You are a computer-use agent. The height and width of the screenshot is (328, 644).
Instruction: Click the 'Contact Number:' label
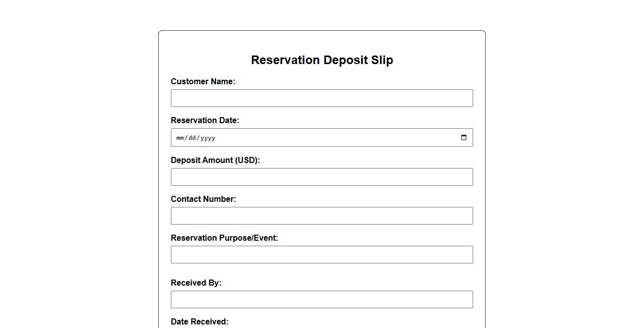[203, 199]
